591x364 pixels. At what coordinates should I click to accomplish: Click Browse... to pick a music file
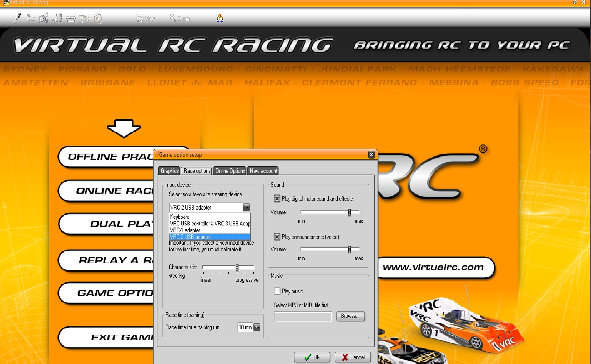[350, 316]
